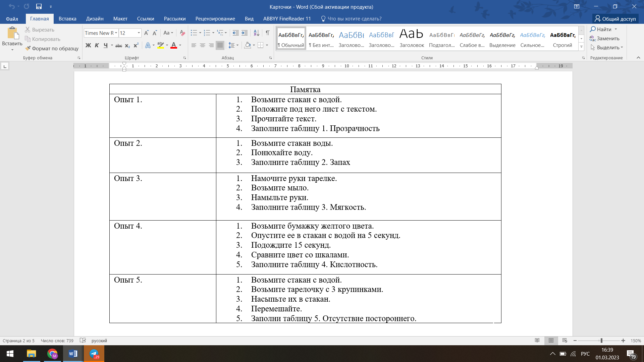Click zoom out minus icon

575,341
